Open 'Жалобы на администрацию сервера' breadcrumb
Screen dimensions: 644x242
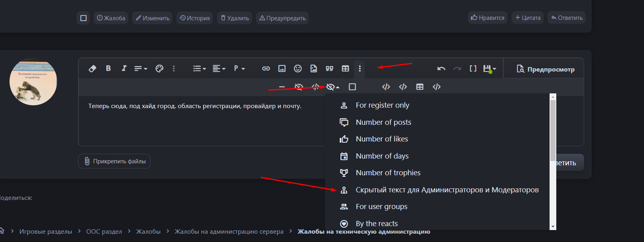[x=229, y=231]
